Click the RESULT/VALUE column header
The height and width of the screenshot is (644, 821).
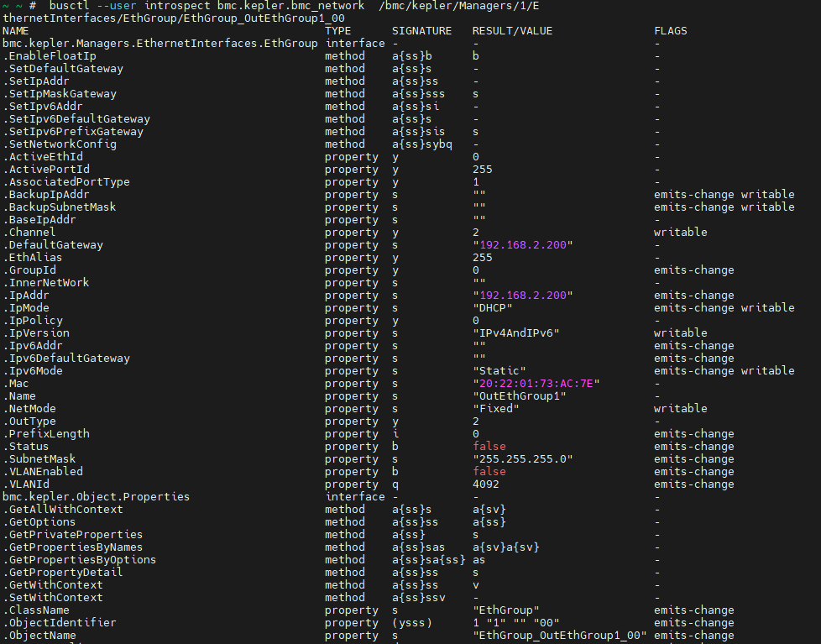point(512,31)
